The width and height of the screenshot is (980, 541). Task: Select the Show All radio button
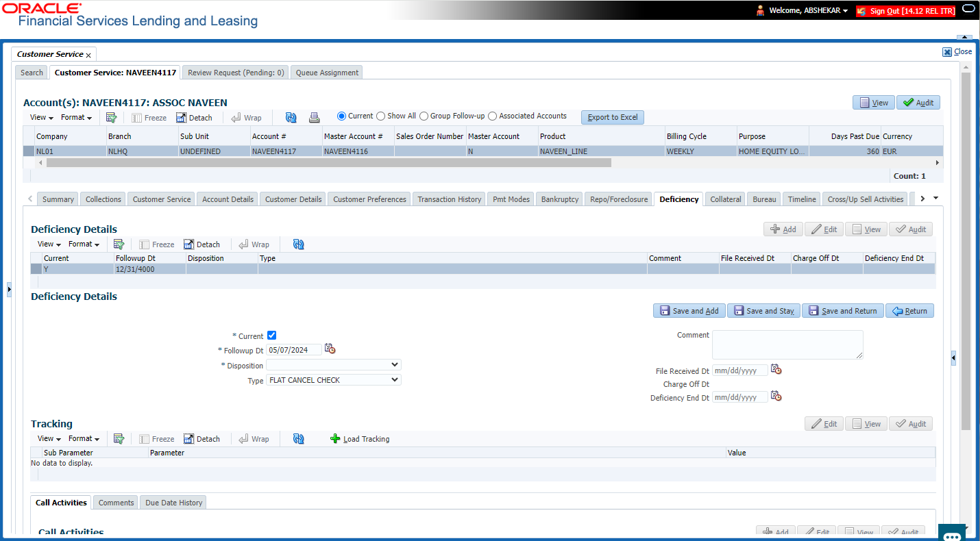pos(381,116)
